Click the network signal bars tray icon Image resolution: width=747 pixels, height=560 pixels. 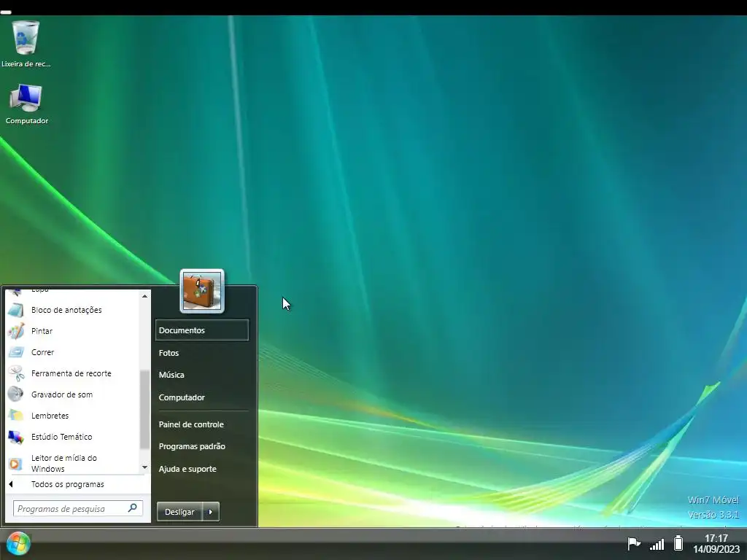point(657,544)
